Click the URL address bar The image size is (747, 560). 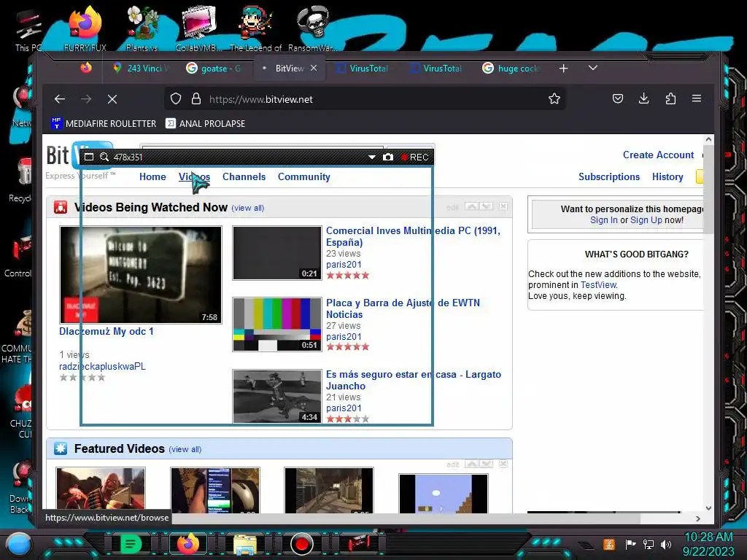tap(365, 99)
